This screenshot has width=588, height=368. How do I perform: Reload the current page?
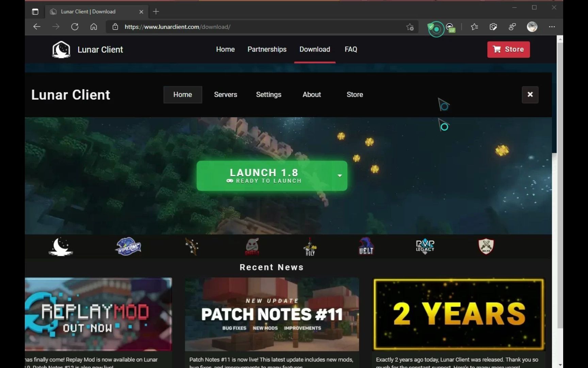point(75,27)
